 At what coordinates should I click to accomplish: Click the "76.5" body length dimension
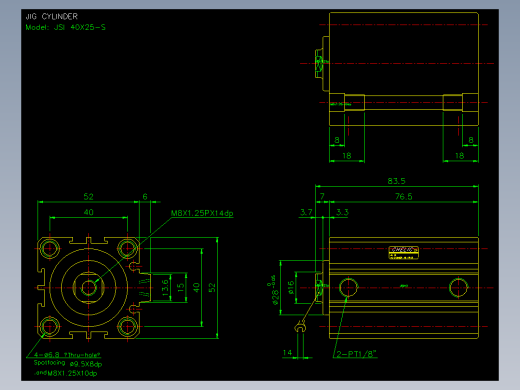point(404,197)
